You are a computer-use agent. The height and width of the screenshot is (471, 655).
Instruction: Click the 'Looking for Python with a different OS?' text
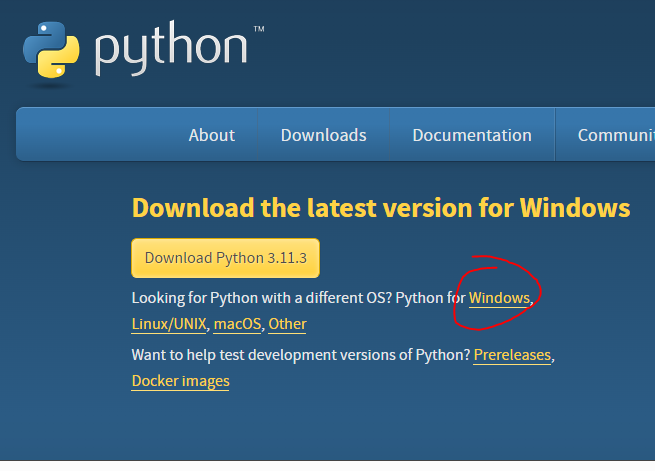click(x=262, y=298)
